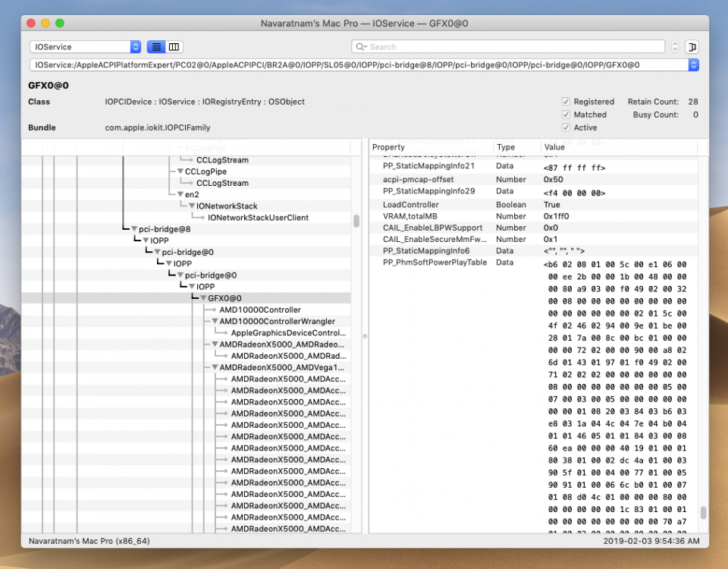Viewport: 728px width, 569px height.
Task: Collapse the pci-bridge@8 node
Action: point(134,229)
